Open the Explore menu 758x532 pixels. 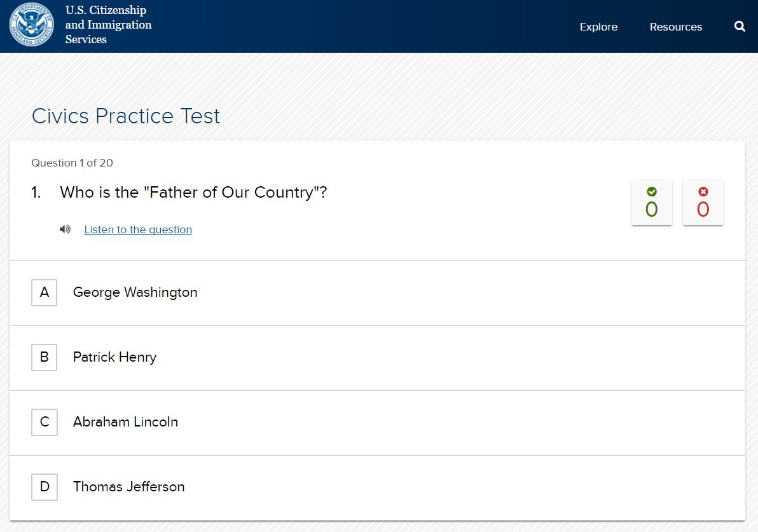(598, 27)
